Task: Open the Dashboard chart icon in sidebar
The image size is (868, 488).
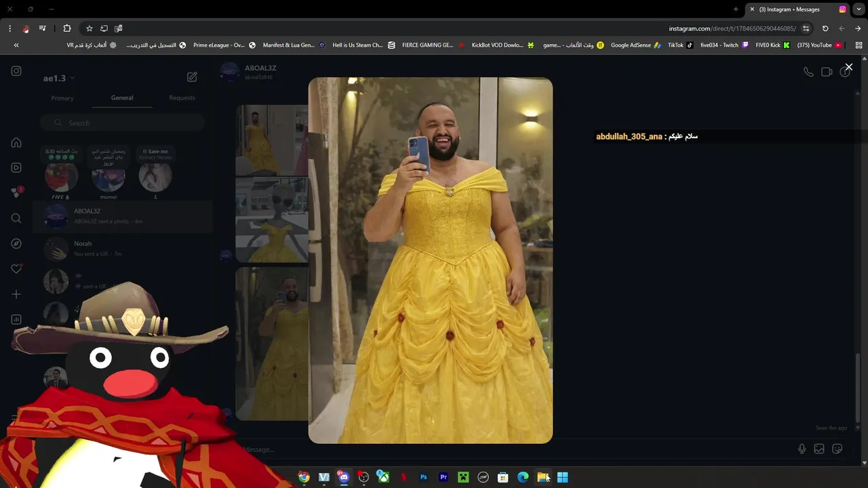Action: [x=16, y=319]
